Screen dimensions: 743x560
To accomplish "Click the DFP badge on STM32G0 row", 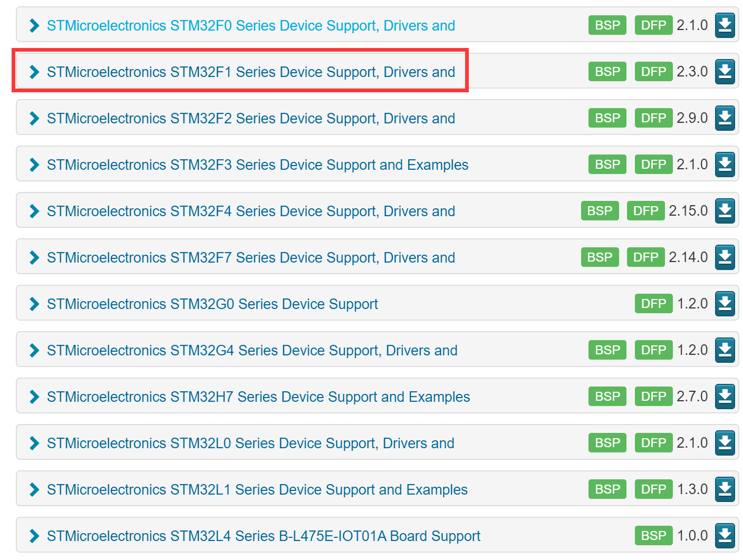I will 654,304.
